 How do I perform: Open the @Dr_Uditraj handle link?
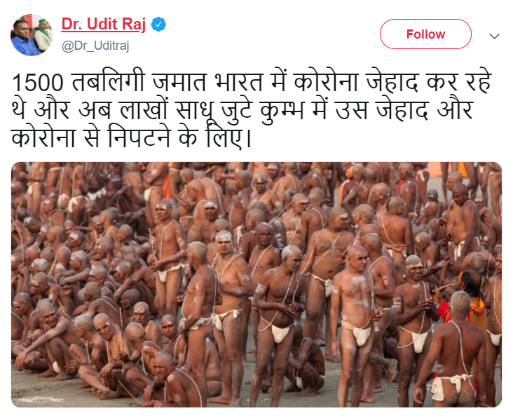coord(95,46)
